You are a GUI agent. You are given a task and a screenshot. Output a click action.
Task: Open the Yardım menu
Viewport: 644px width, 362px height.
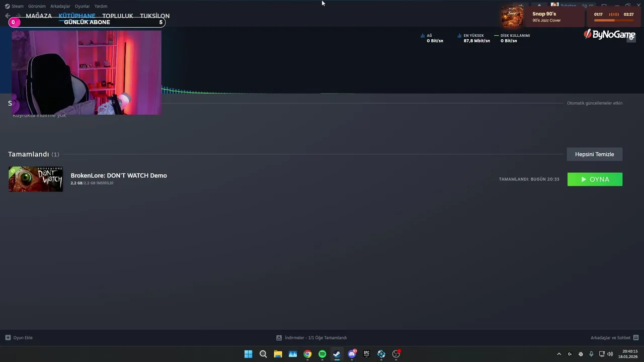[x=101, y=6]
